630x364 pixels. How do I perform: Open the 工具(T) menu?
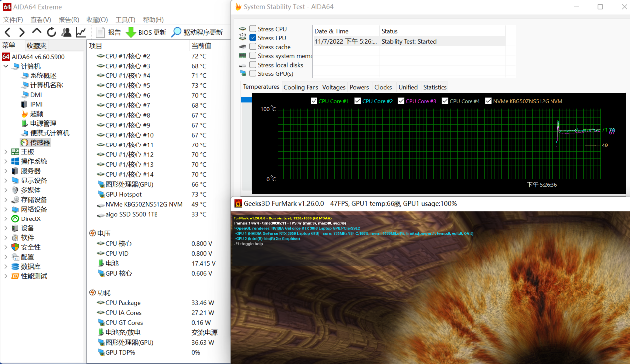click(x=125, y=20)
